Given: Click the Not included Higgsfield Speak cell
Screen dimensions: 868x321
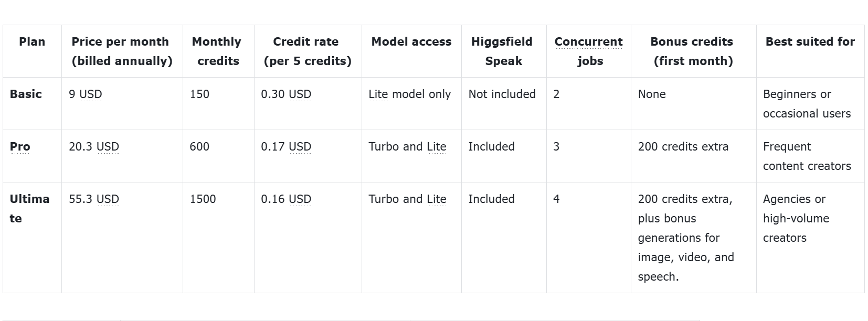Looking at the screenshot, I should pos(502,94).
